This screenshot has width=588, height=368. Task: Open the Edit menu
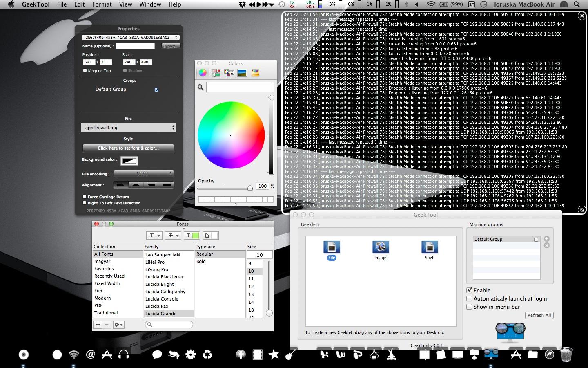click(80, 4)
